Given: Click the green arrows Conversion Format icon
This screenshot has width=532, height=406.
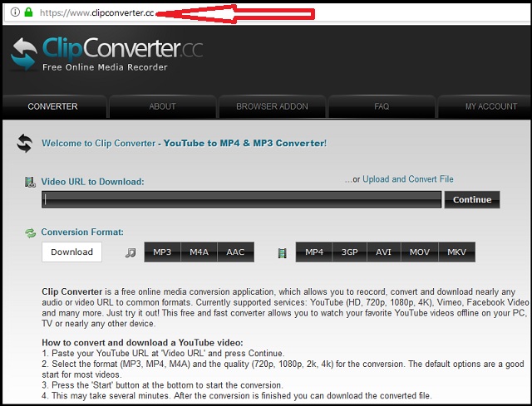Looking at the screenshot, I should (30, 232).
